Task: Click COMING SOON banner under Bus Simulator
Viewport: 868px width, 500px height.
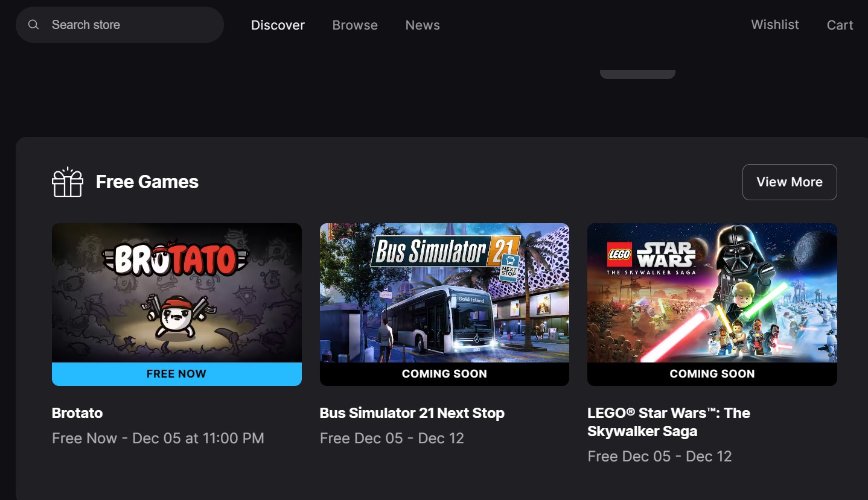Action: 444,374
